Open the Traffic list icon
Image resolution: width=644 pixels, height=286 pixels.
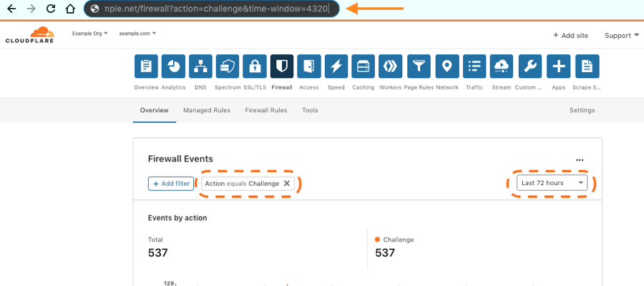point(474,66)
